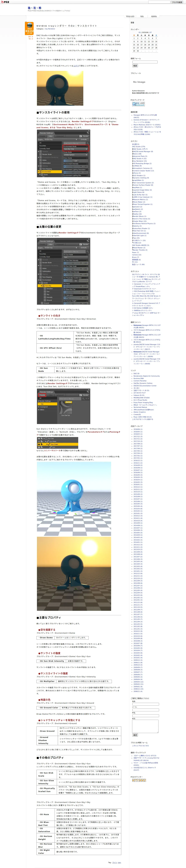Open avante comment dated 09/17
This screenshot has height=868, width=186.
point(147,347)
